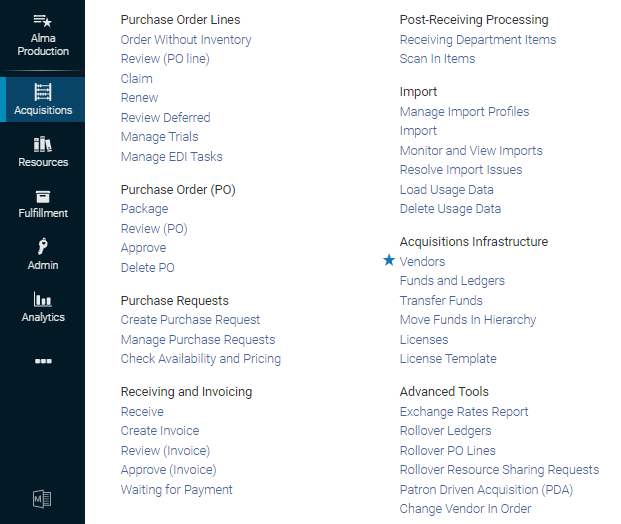Open Approve (Invoice)
Image resolution: width=621 pixels, height=524 pixels.
pos(168,470)
